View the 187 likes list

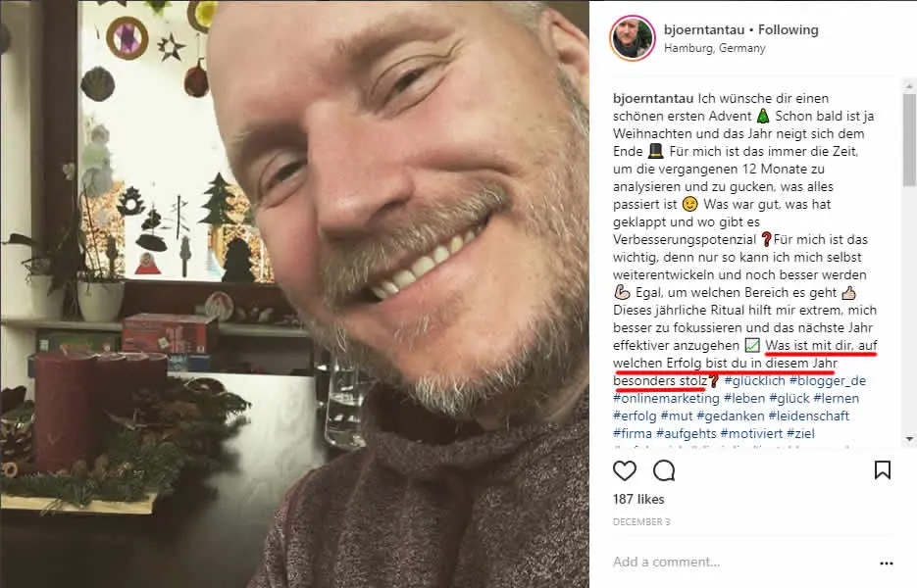(638, 499)
